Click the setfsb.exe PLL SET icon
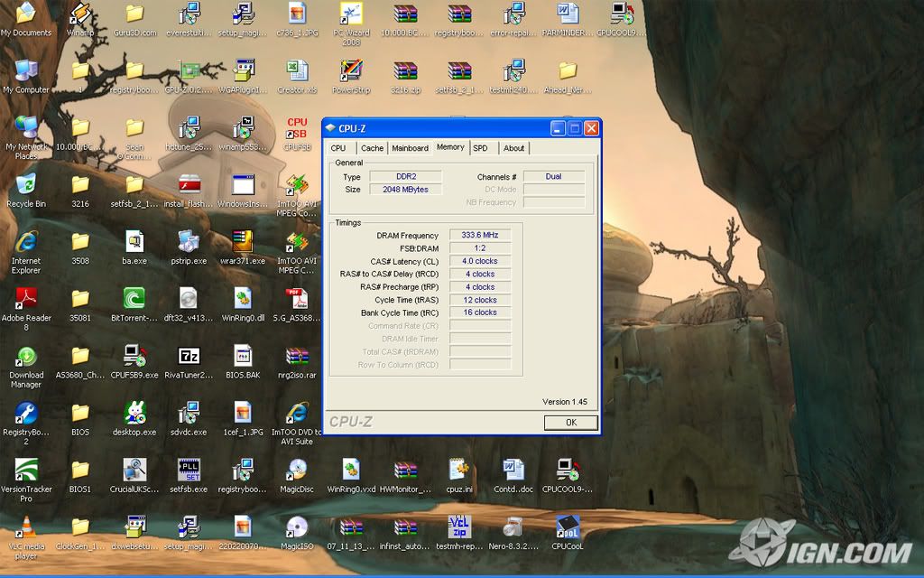The width and height of the screenshot is (924, 578). coord(189,471)
